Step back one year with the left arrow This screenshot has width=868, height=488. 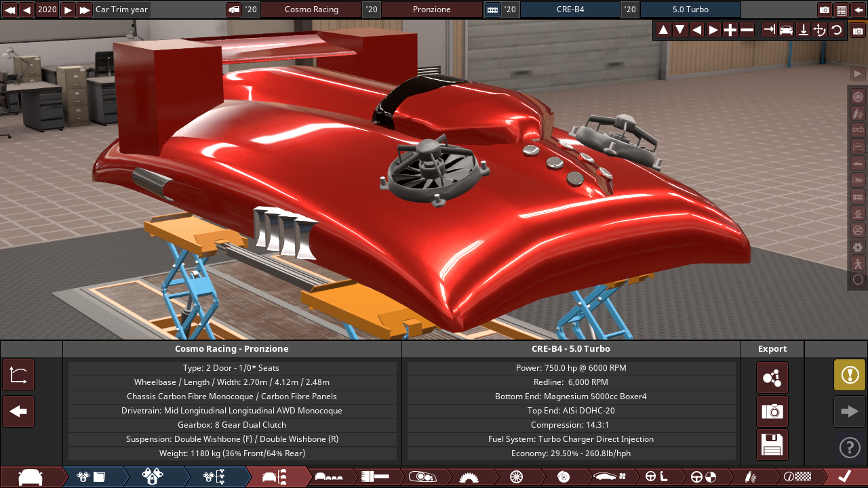point(26,9)
